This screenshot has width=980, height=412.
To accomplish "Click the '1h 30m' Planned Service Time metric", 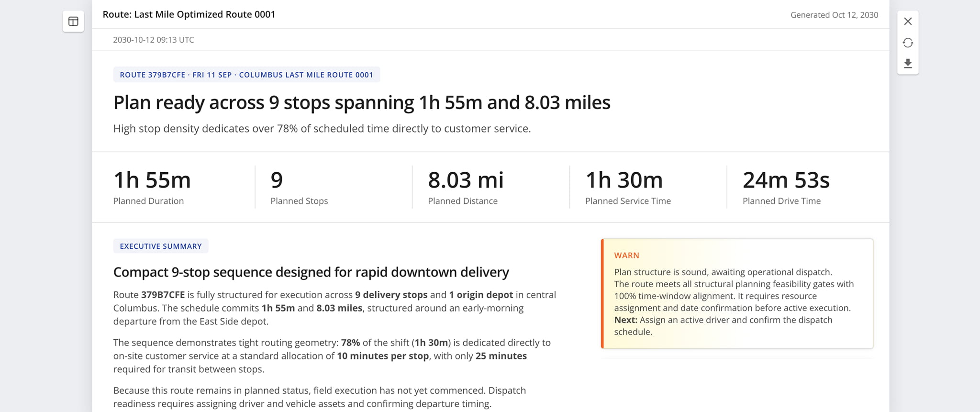I will pos(624,180).
